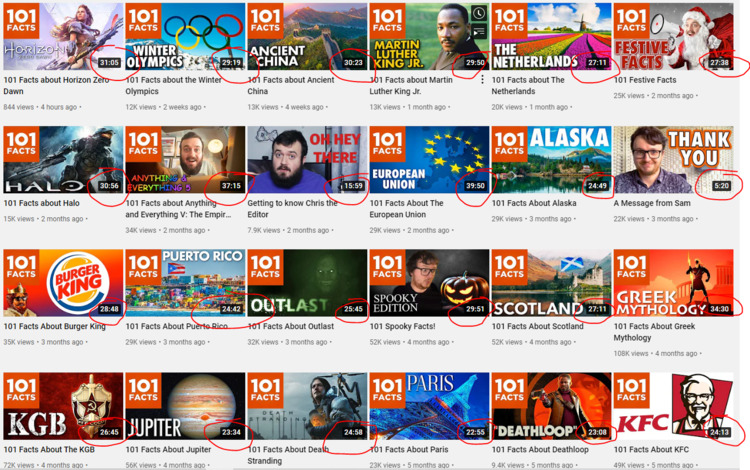Click title '101 Facts About Jupiter'
The image size is (750, 470).
(168, 450)
